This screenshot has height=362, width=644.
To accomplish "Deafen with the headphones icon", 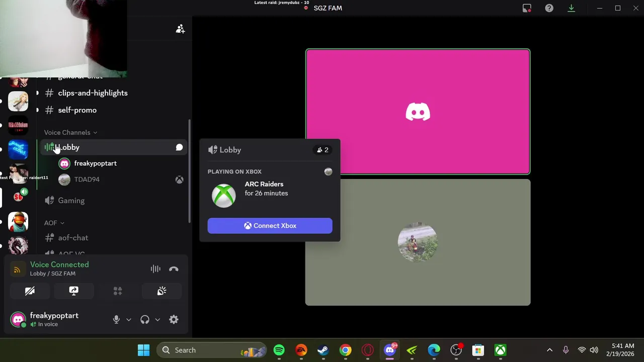I will point(145,320).
